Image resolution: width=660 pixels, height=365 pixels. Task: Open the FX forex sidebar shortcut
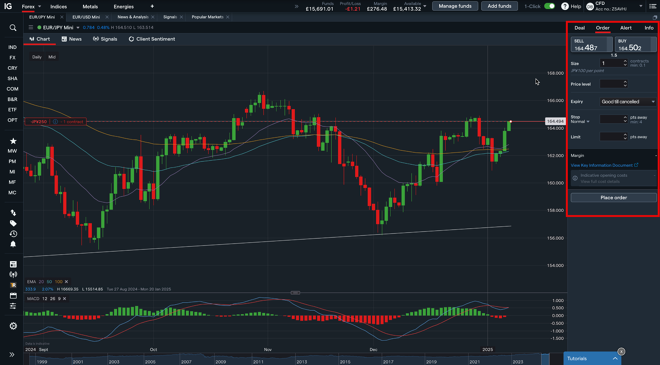point(13,58)
